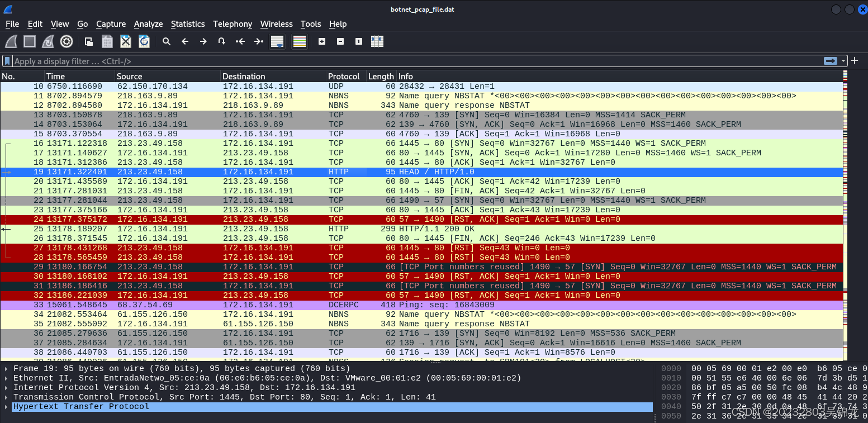This screenshot has height=423, width=868.
Task: Open the Edit menu
Action: [35, 24]
